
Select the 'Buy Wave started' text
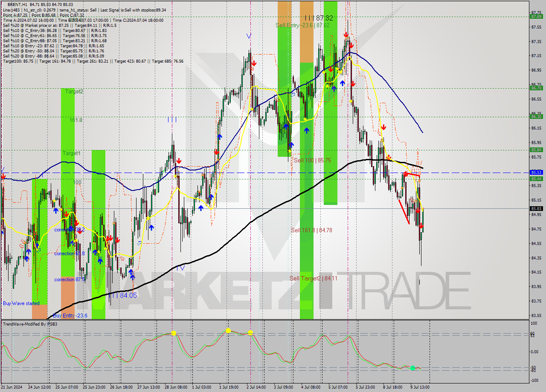(21, 303)
